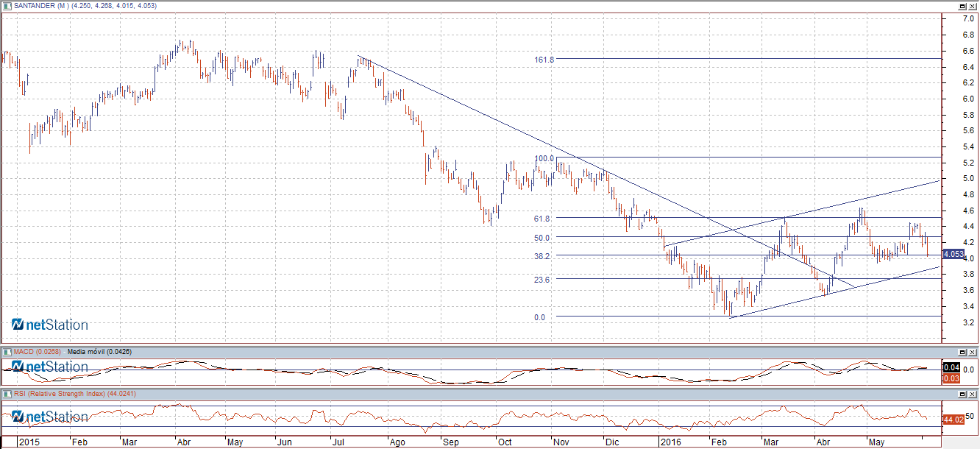Open the RSI panel menu icon
The width and height of the screenshot is (980, 449).
pos(7,394)
